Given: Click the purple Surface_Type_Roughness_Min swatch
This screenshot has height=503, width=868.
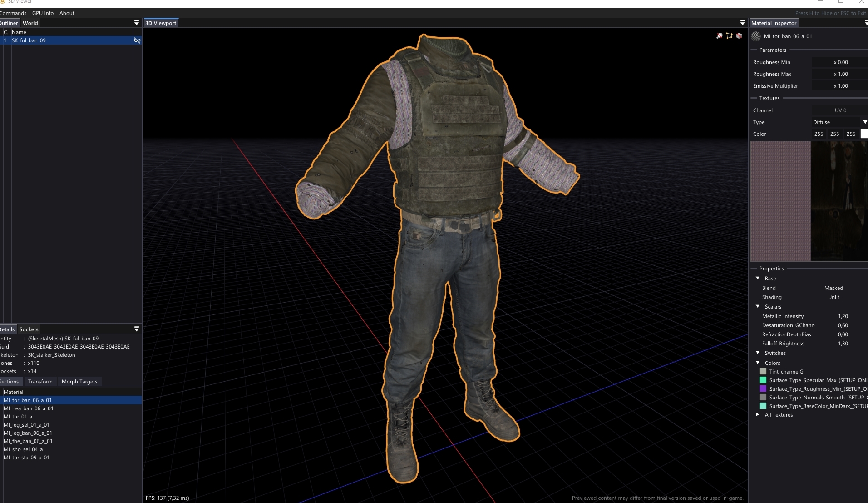Looking at the screenshot, I should [x=763, y=388].
